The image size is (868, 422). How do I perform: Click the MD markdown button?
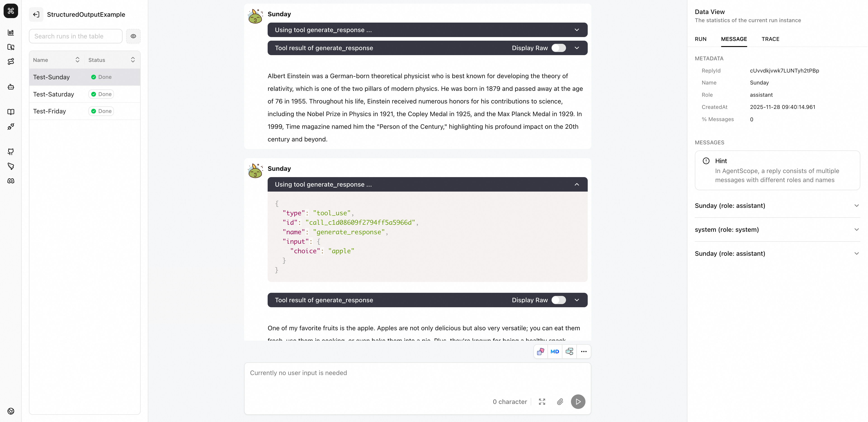555,352
